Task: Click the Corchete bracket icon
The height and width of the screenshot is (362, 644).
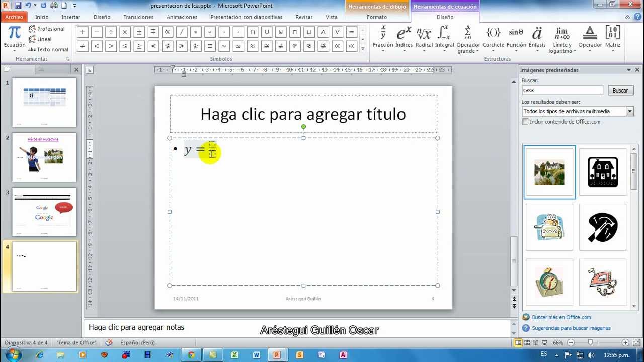Action: point(493,33)
